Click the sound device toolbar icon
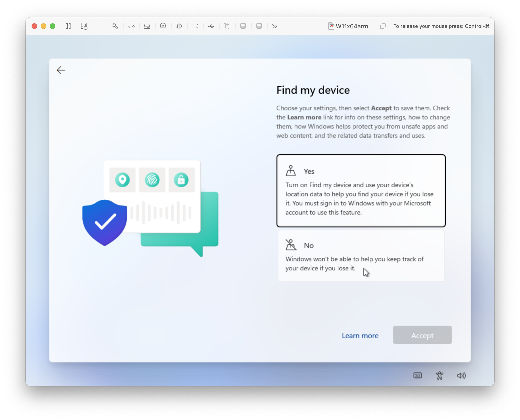Image resolution: width=520 pixels, height=420 pixels. [x=179, y=26]
